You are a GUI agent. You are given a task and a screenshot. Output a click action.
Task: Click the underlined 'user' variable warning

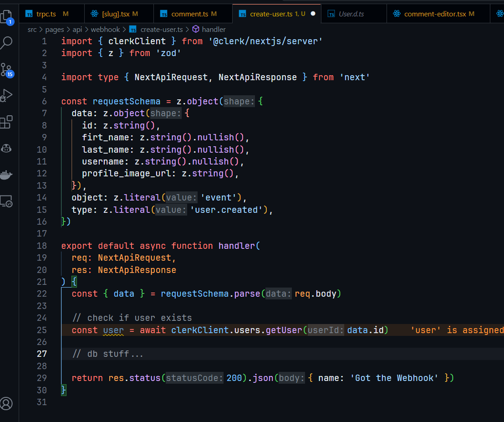[x=113, y=330]
